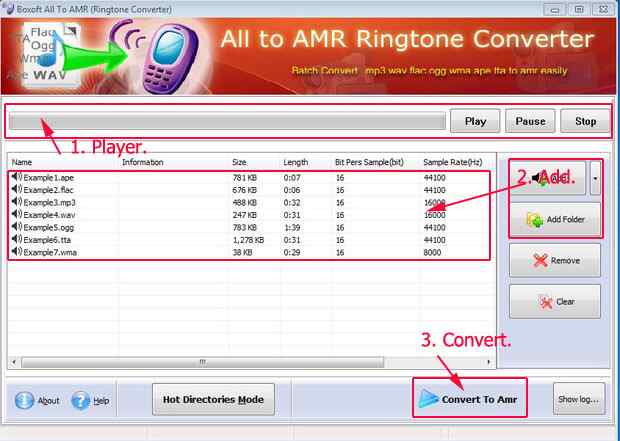
Task: Select the Example6.tta file name
Action: click(x=47, y=240)
